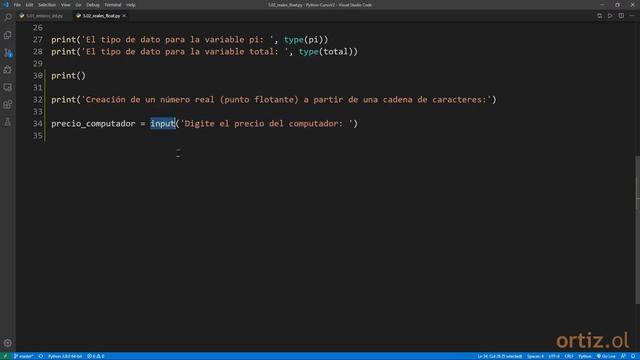This screenshot has height=360, width=640.
Task: Open the notifications bell
Action: pyautogui.click(x=633, y=356)
